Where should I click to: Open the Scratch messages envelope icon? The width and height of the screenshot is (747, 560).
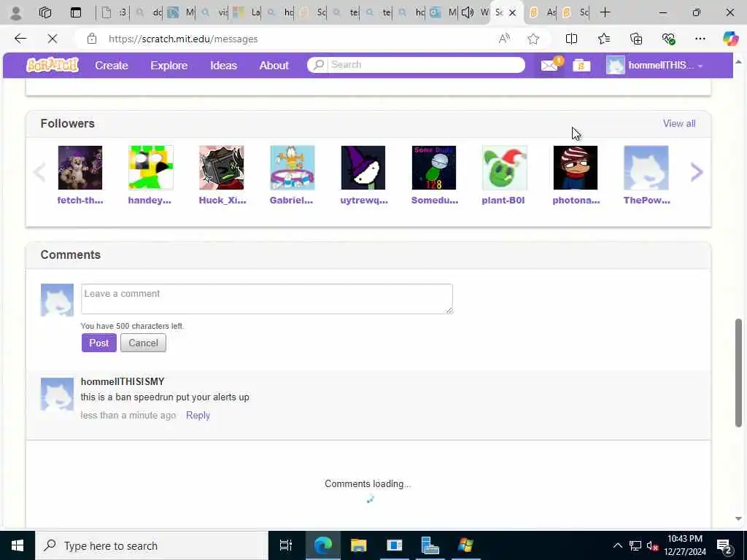550,65
